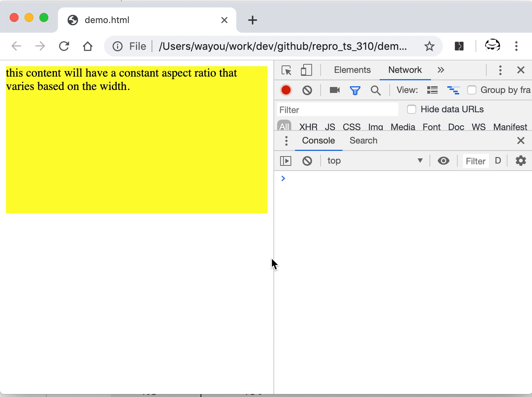Enable the Group by frame checkbox
Viewport: 532px width, 397px height.
pyautogui.click(x=472, y=90)
